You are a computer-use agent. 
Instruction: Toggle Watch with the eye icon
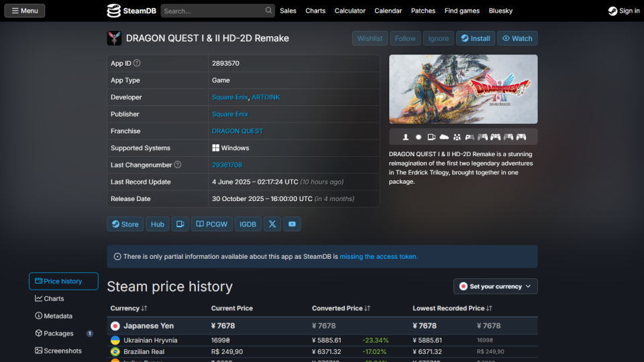[517, 38]
